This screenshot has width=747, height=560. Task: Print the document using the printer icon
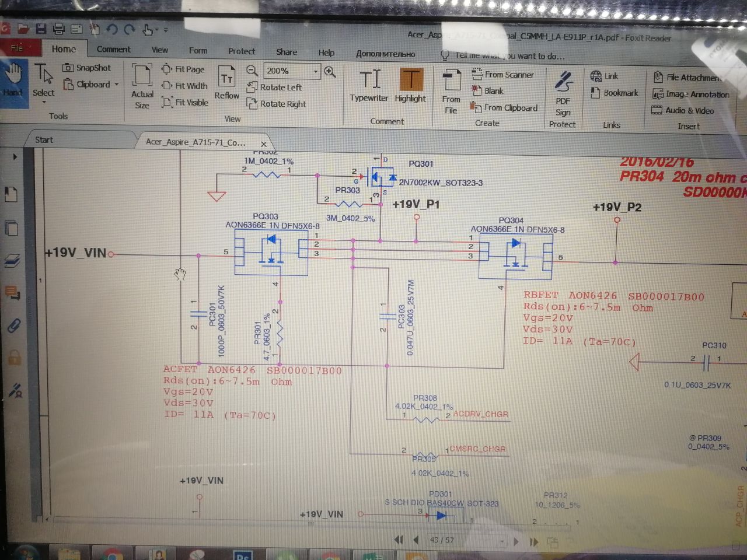[x=58, y=28]
